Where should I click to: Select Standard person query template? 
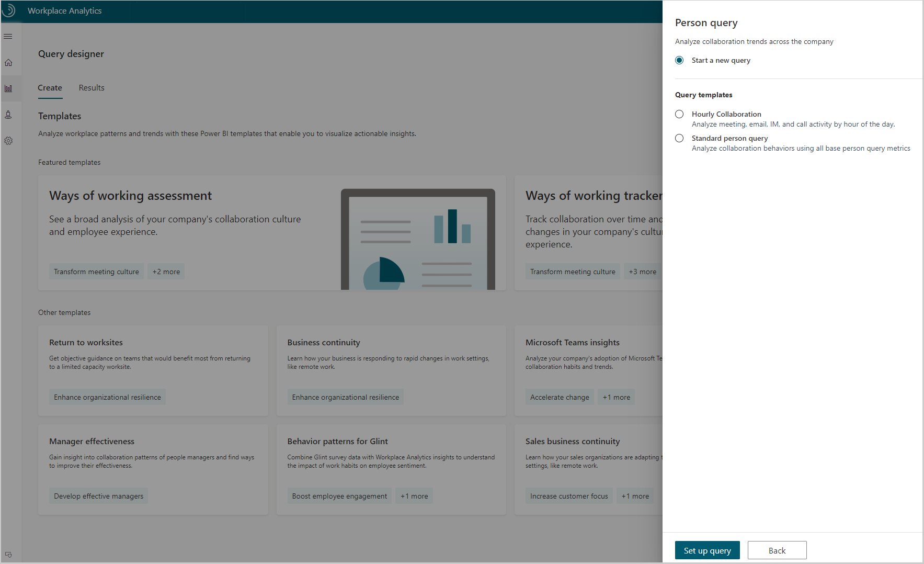(679, 138)
